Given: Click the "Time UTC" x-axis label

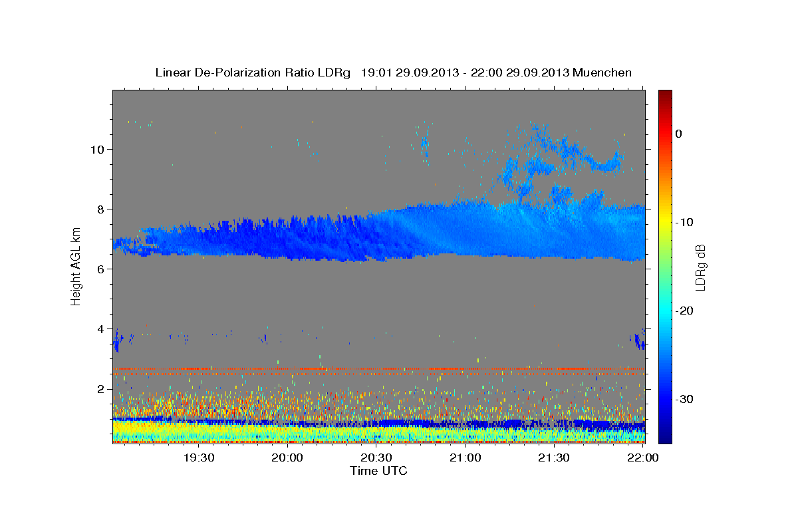Looking at the screenshot, I should pyautogui.click(x=378, y=471).
